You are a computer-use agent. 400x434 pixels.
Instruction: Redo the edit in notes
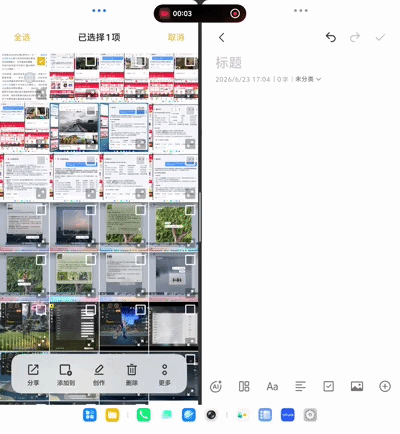(x=355, y=37)
